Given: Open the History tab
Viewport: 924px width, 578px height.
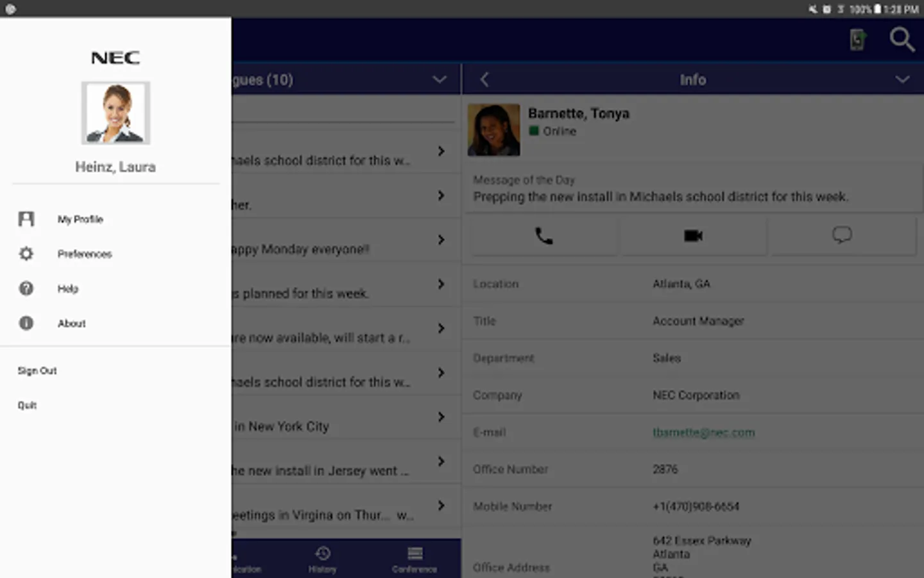Looking at the screenshot, I should click(323, 559).
